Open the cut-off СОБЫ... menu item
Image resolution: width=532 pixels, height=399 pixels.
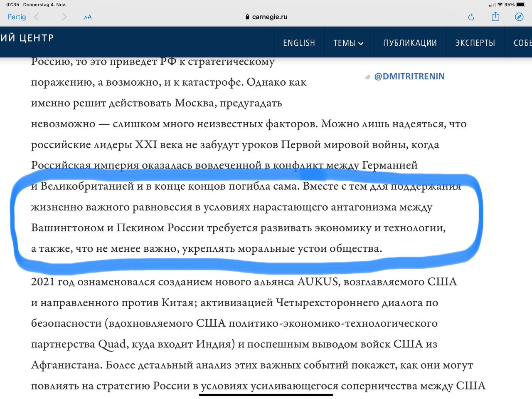tap(522, 43)
